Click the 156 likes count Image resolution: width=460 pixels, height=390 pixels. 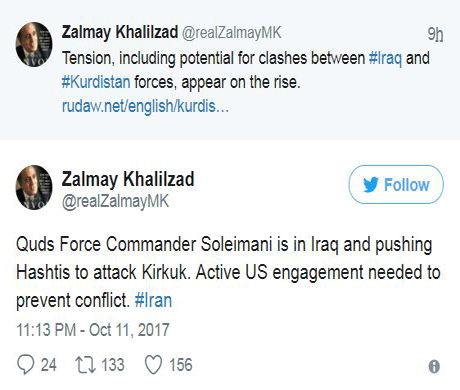tap(181, 364)
